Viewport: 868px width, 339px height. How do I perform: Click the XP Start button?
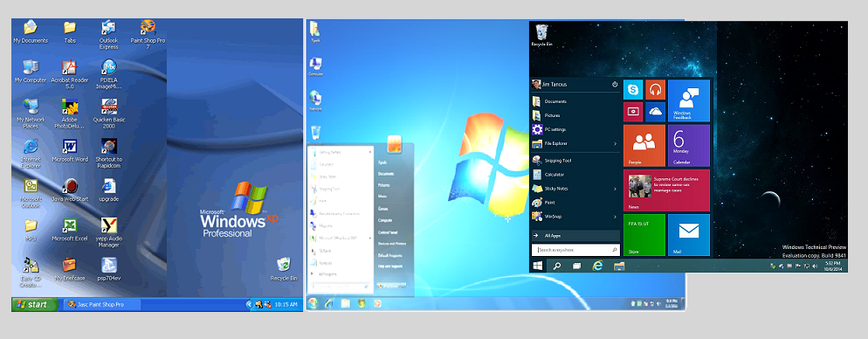pos(35,304)
